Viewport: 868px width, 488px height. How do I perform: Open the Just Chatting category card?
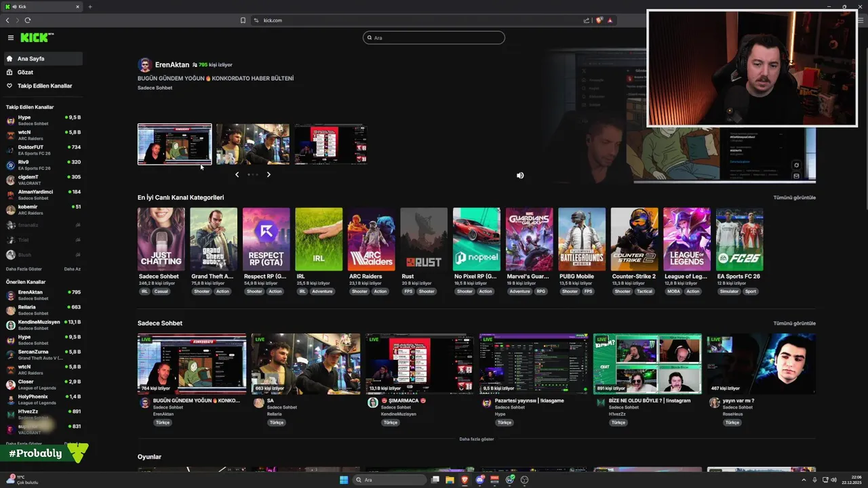[x=161, y=239]
